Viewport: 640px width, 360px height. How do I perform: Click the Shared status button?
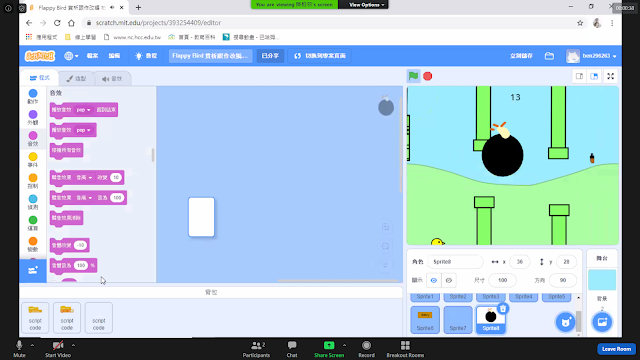pyautogui.click(x=270, y=56)
